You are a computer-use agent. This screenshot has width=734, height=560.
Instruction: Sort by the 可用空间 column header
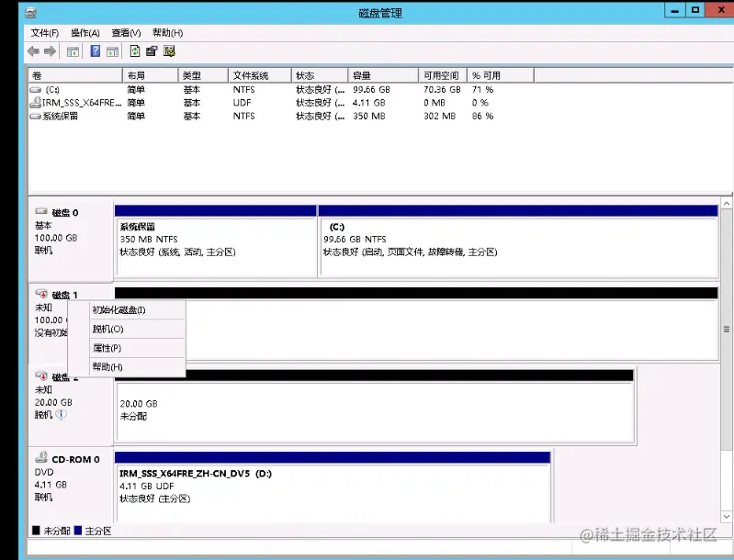pos(443,75)
